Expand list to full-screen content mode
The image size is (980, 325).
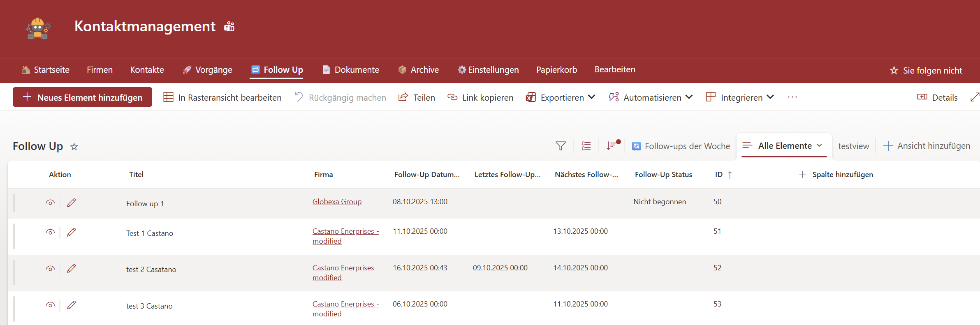[974, 97]
